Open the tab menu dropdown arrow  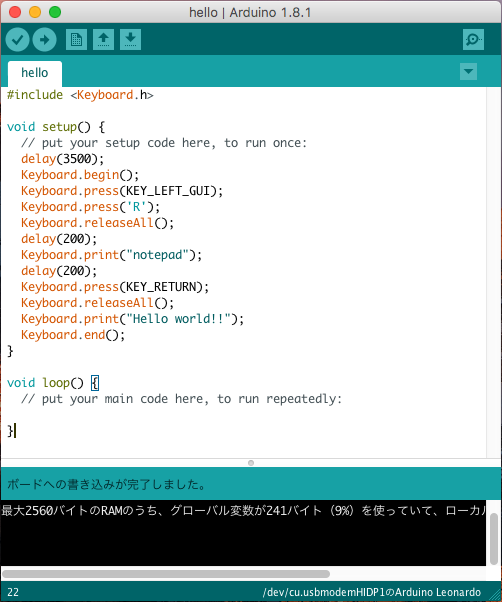(468, 71)
